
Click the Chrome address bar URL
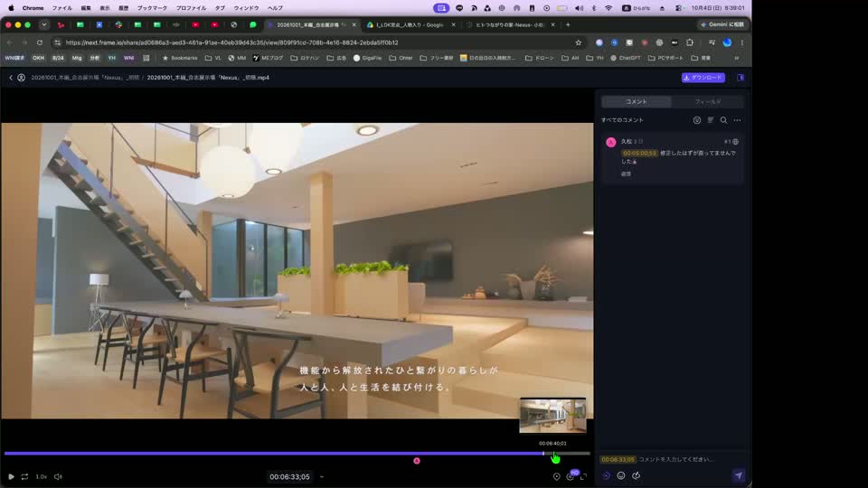231,42
